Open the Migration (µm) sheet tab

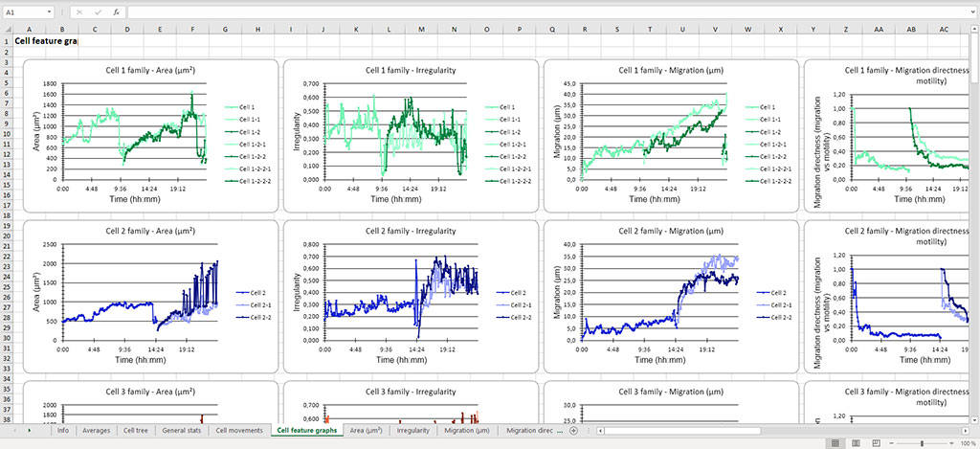pyautogui.click(x=467, y=430)
